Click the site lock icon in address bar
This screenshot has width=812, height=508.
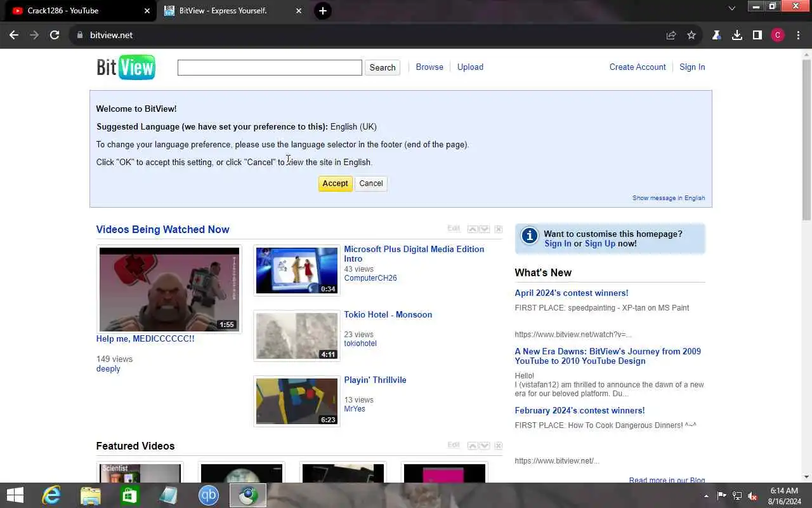point(79,35)
